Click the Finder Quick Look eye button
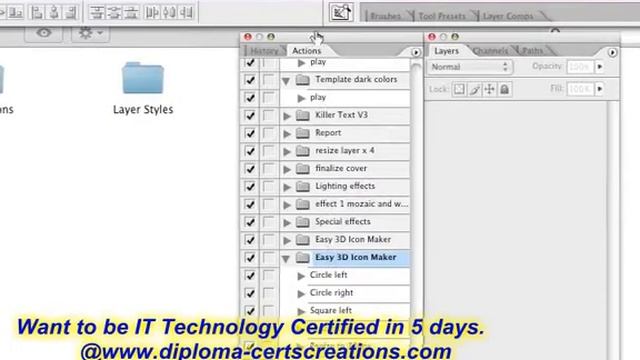Image resolution: width=640 pixels, height=360 pixels. (x=44, y=33)
